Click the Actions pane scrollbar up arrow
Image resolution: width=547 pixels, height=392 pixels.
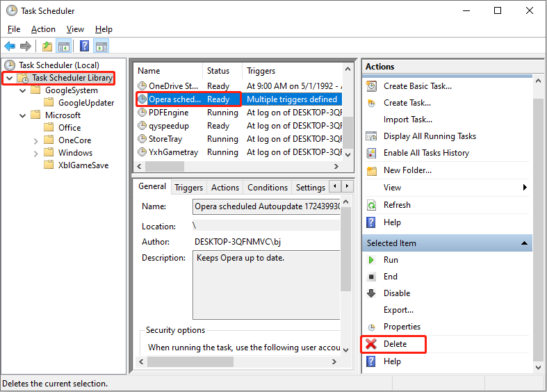point(538,81)
